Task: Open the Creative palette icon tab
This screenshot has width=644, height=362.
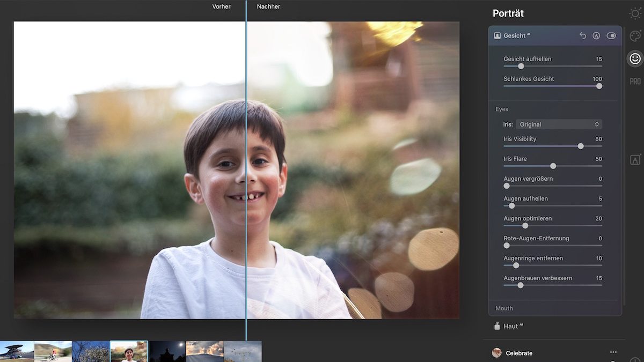Action: [635, 36]
